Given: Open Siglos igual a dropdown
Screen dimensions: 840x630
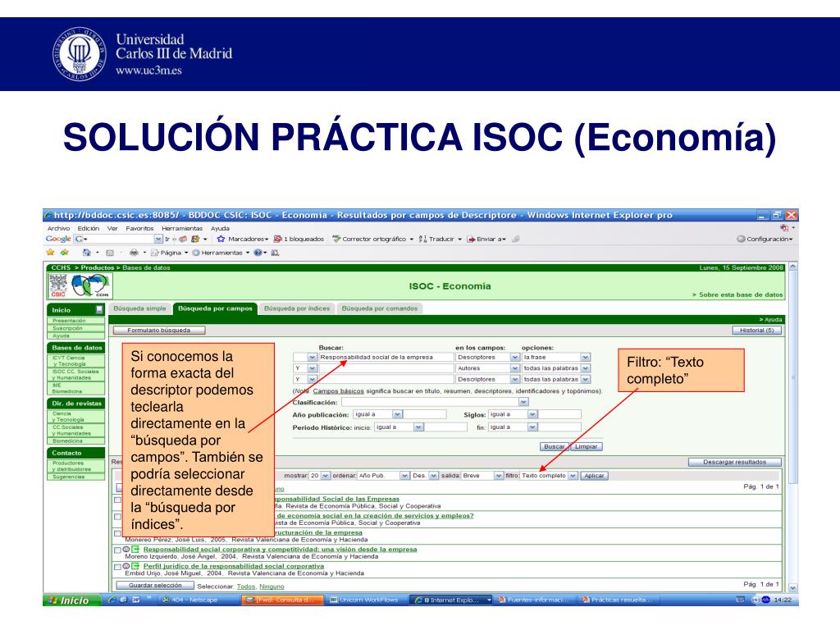Looking at the screenshot, I should 532,414.
